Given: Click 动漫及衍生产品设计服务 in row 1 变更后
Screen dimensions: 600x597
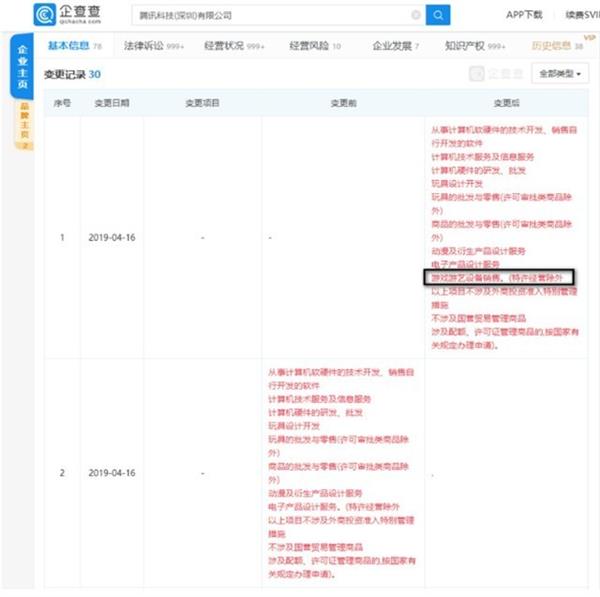Looking at the screenshot, I should point(478,251).
